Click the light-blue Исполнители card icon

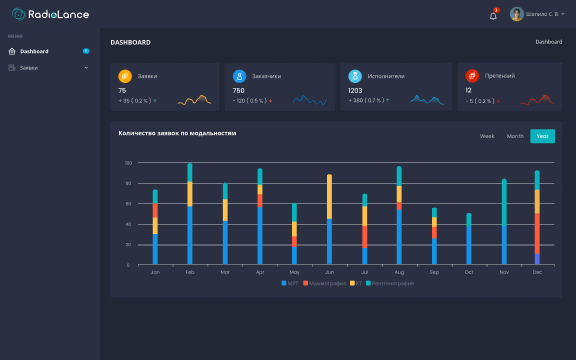tap(355, 76)
